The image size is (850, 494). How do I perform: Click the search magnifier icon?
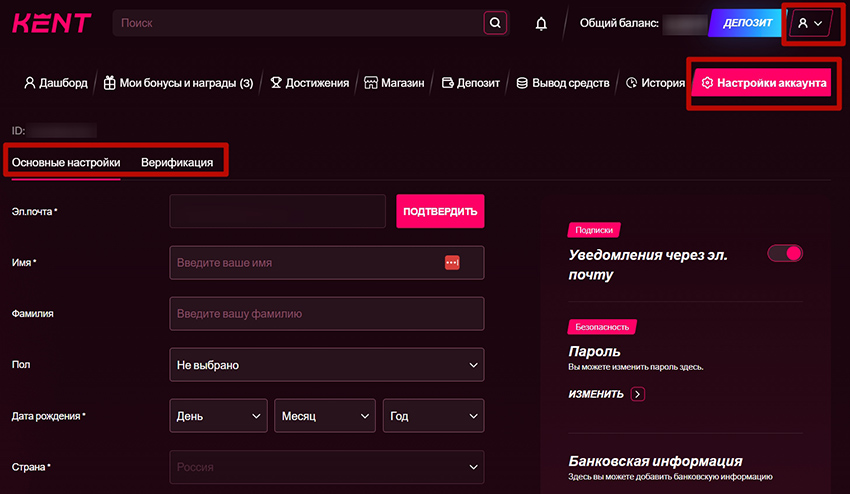[x=495, y=23]
